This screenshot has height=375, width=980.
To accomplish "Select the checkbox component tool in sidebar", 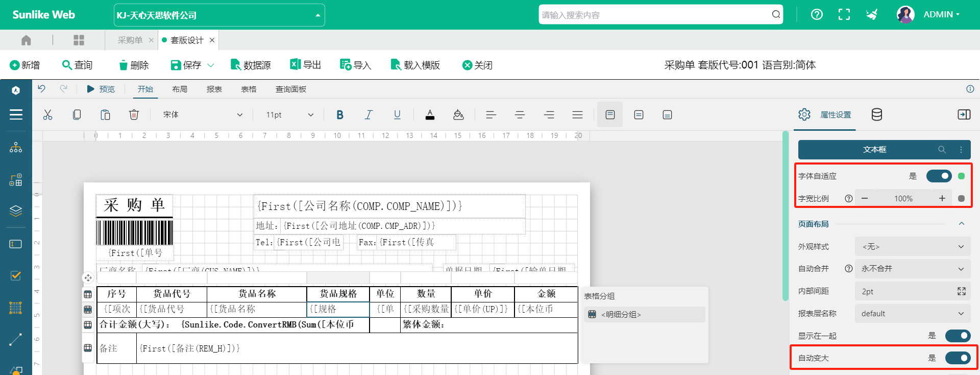I will (16, 276).
